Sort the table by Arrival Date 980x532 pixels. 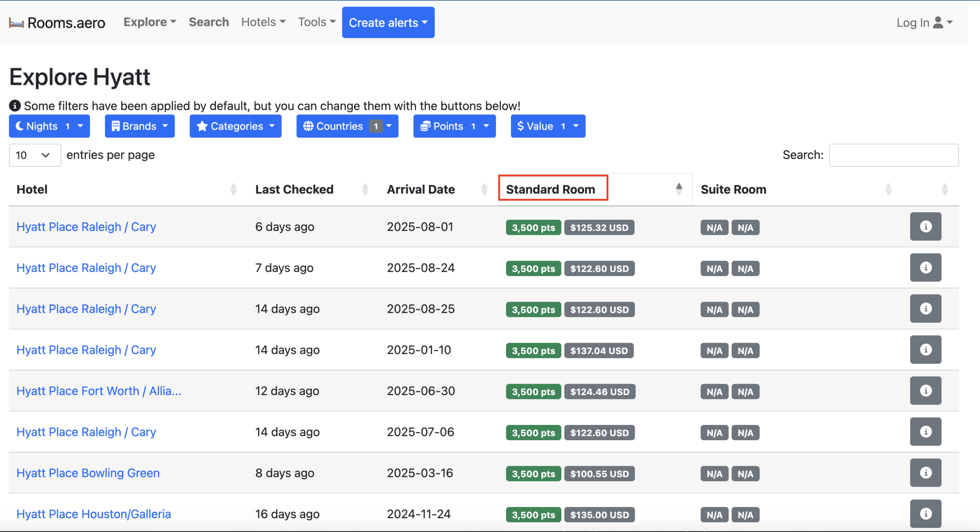click(x=421, y=189)
